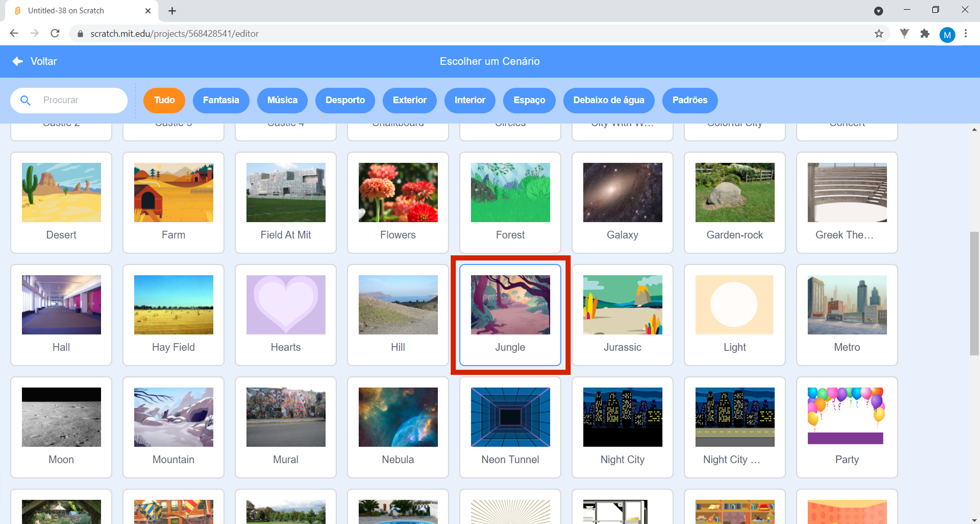This screenshot has height=524, width=980.
Task: Choose the Hall backdrop
Action: coord(61,315)
